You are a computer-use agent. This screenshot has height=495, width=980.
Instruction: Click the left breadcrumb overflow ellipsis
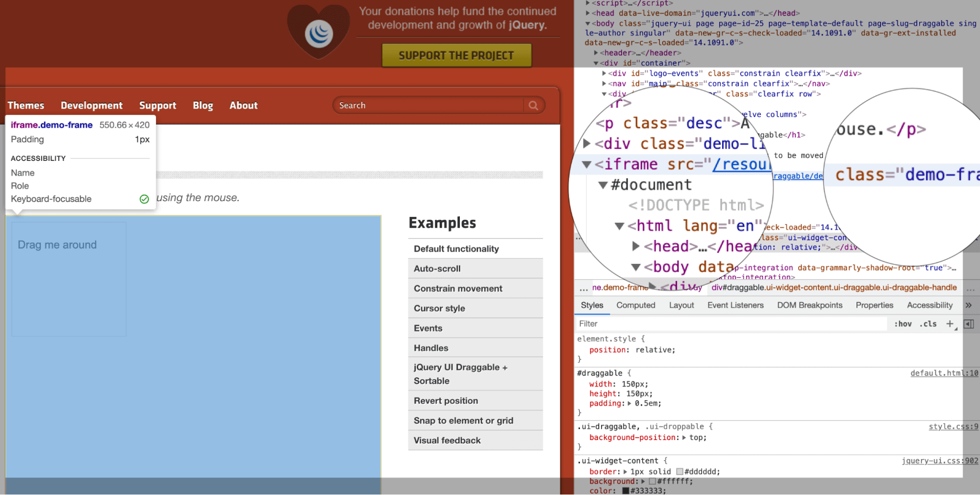tap(583, 288)
